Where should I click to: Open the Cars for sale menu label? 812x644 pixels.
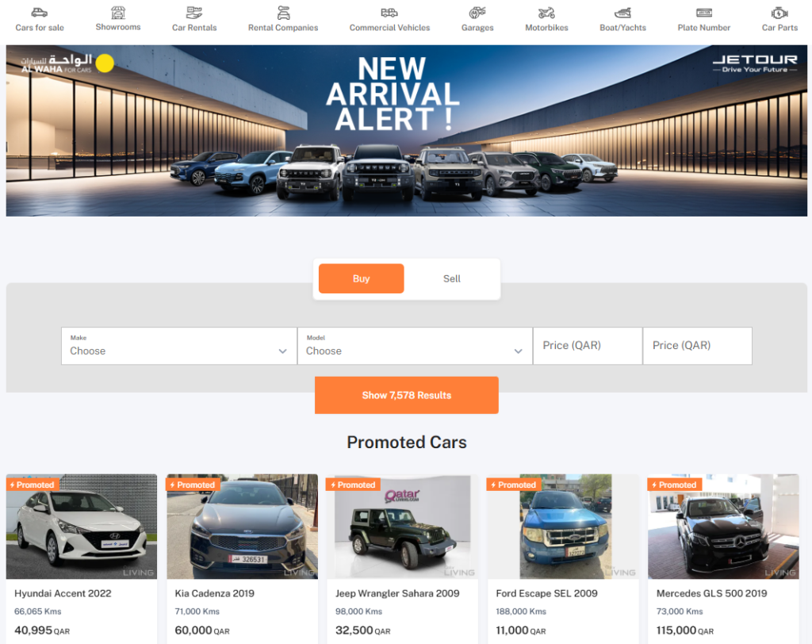(40, 28)
